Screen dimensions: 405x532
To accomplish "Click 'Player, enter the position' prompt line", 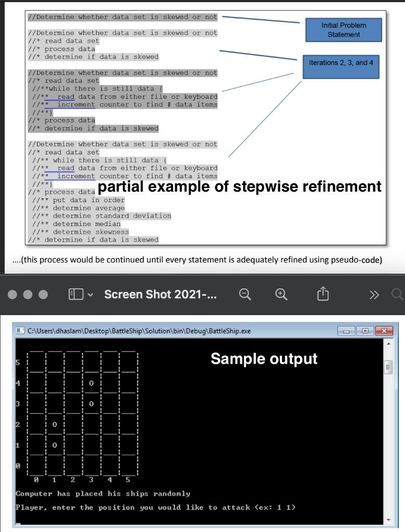I will pos(155,508).
